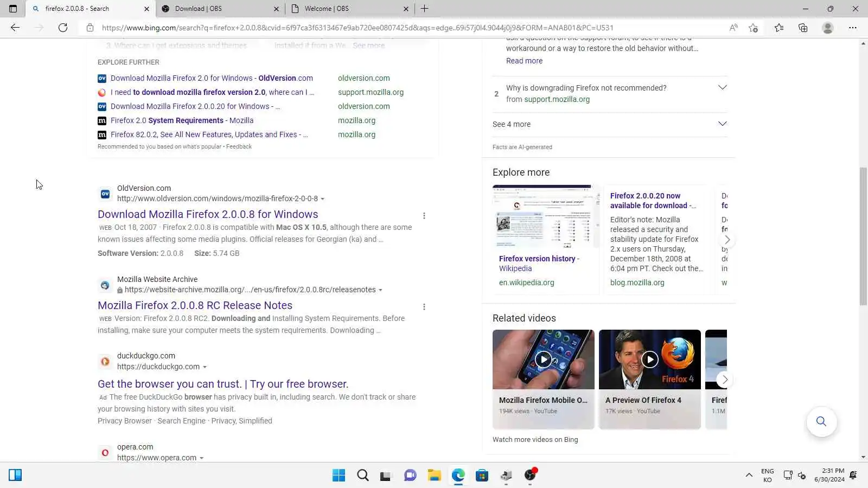This screenshot has height=488, width=868.
Task: Open dropdown next to opera.com URL
Action: tap(201, 458)
